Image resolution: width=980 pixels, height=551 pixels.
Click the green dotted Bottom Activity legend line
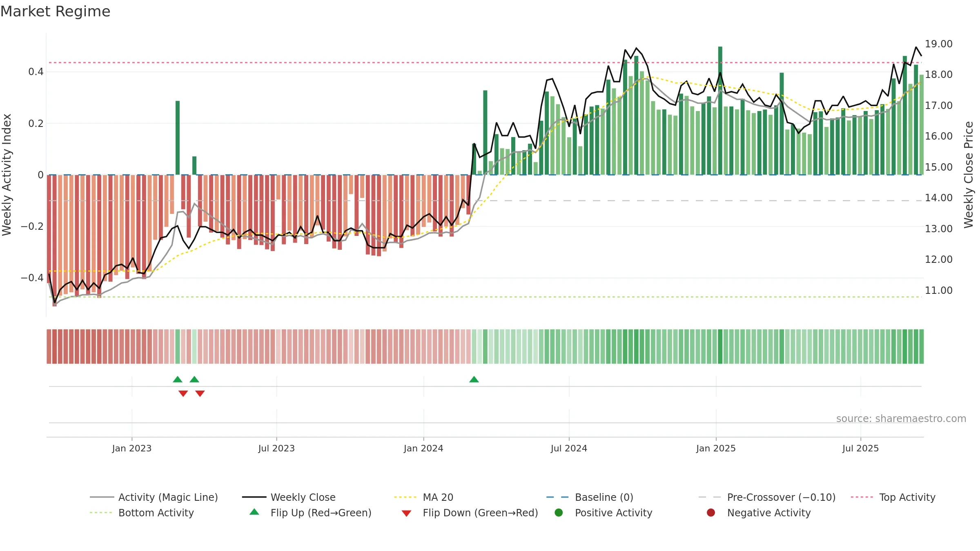[x=101, y=513]
